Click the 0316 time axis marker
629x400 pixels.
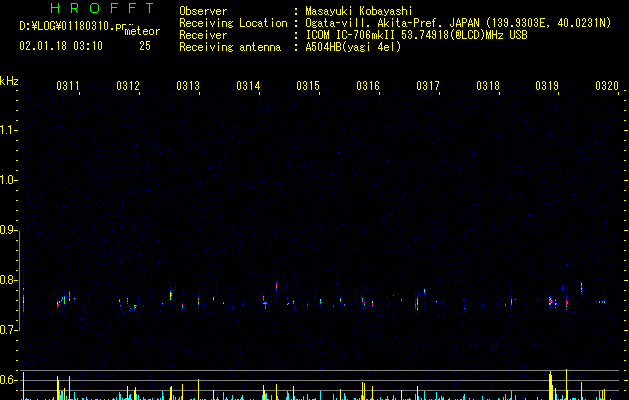(368, 85)
